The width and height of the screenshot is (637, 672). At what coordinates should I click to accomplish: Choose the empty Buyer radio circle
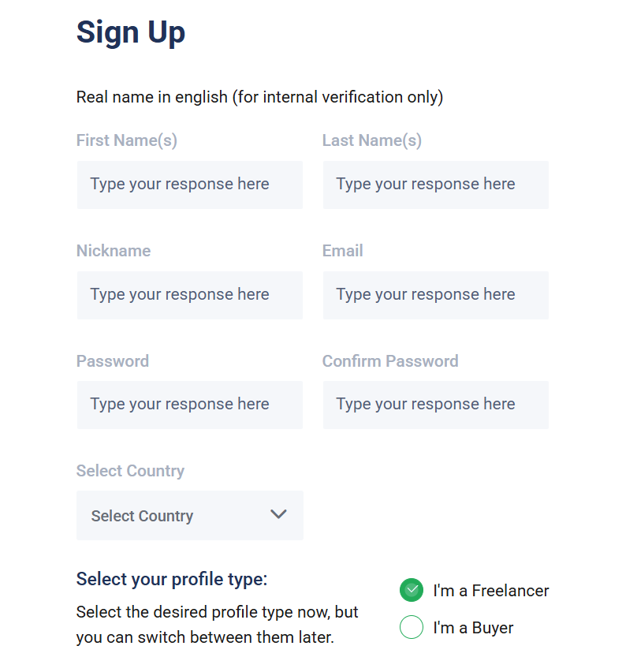click(x=412, y=627)
